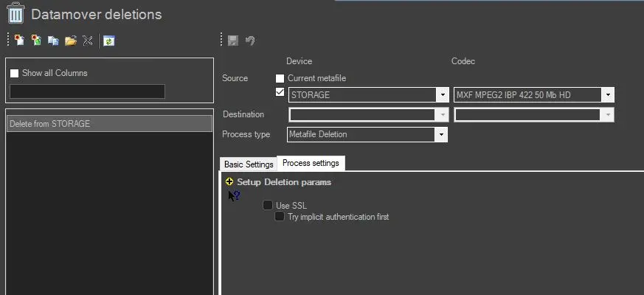Select the Delete from STORAGE list entry

click(x=108, y=124)
